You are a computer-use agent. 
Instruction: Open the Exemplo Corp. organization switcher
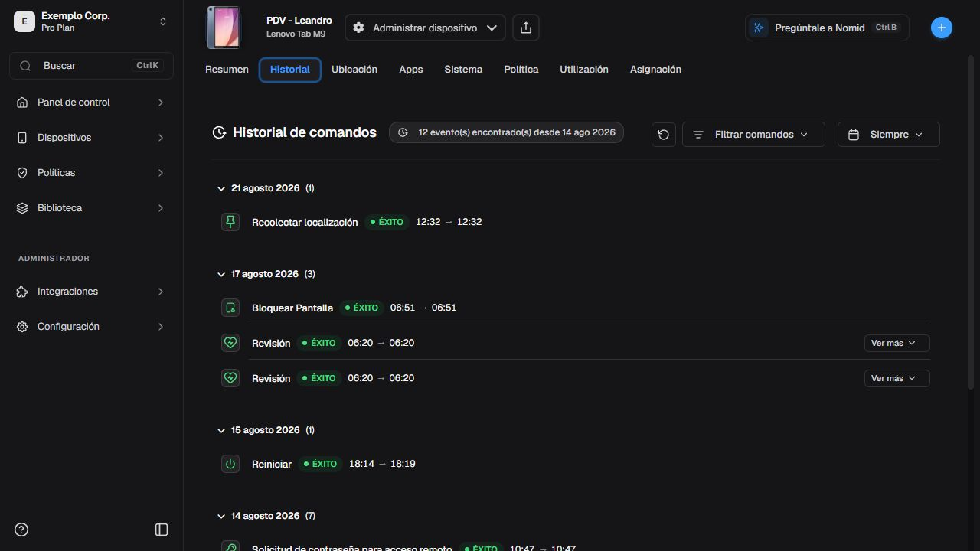pyautogui.click(x=91, y=21)
